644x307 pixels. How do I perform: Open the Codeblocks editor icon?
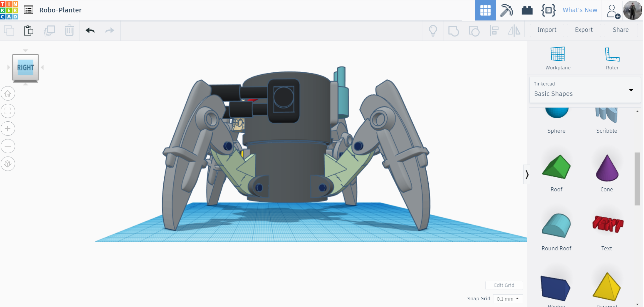[548, 10]
